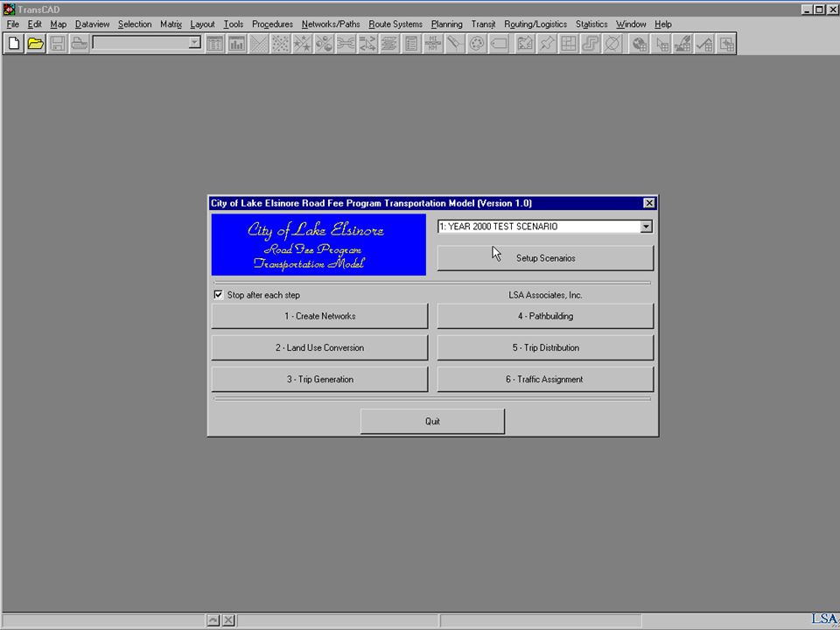
Task: Open the Statistics menu
Action: (591, 24)
